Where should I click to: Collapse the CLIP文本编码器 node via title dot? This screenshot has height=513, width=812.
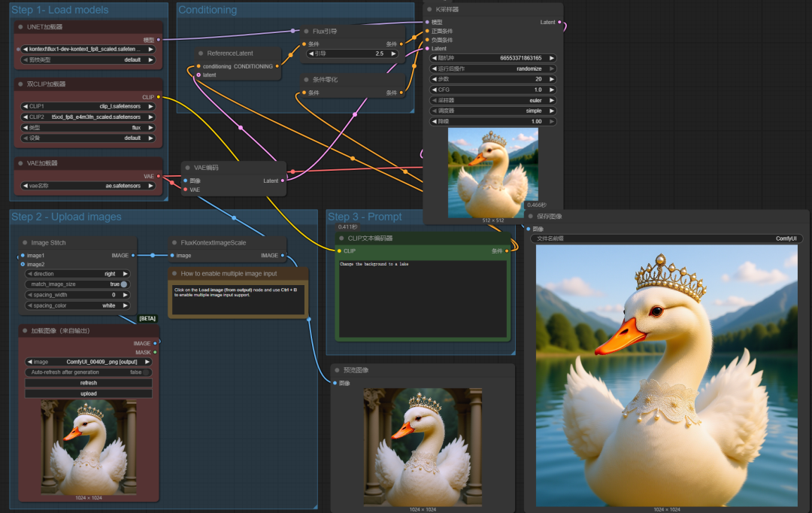[x=341, y=238]
